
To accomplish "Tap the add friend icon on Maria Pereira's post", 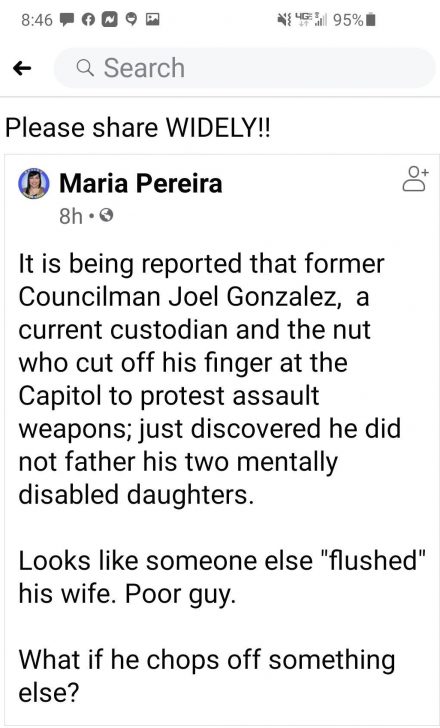I will coord(414,179).
